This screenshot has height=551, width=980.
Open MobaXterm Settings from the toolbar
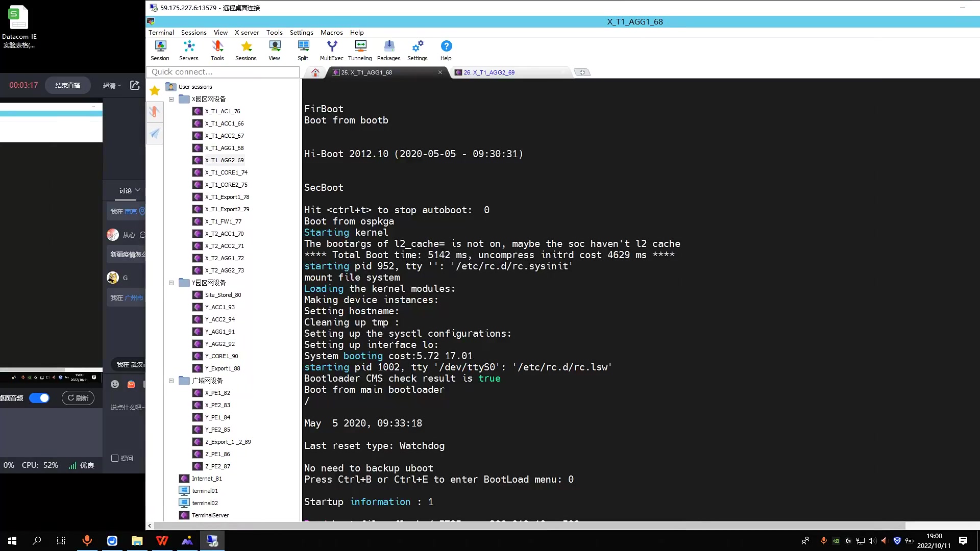(x=417, y=49)
